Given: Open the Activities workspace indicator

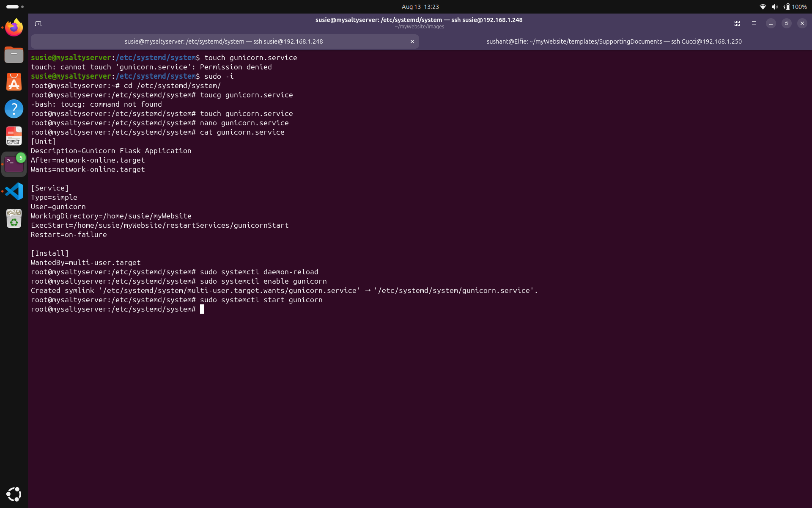Looking at the screenshot, I should coord(15,7).
